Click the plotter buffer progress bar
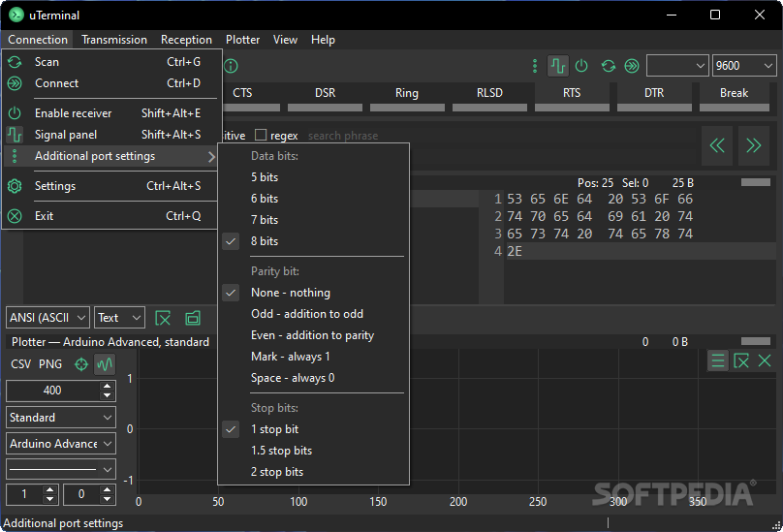 756,342
